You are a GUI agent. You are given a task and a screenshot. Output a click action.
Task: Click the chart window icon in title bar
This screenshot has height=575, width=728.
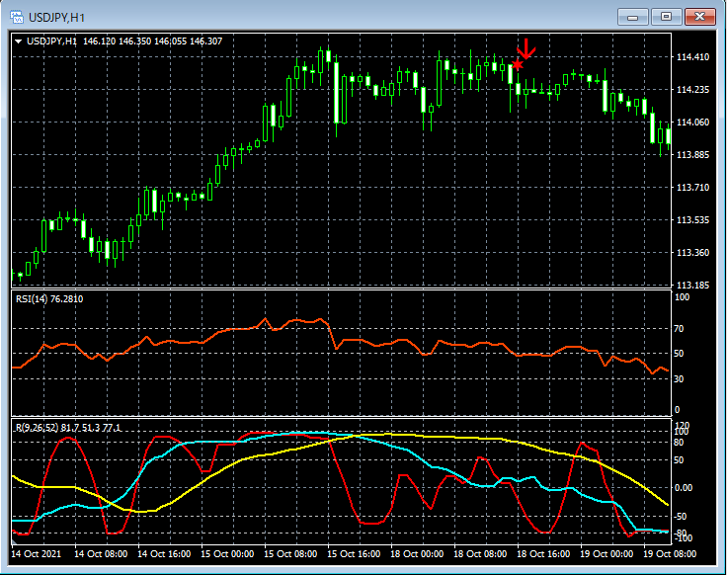tap(18, 17)
